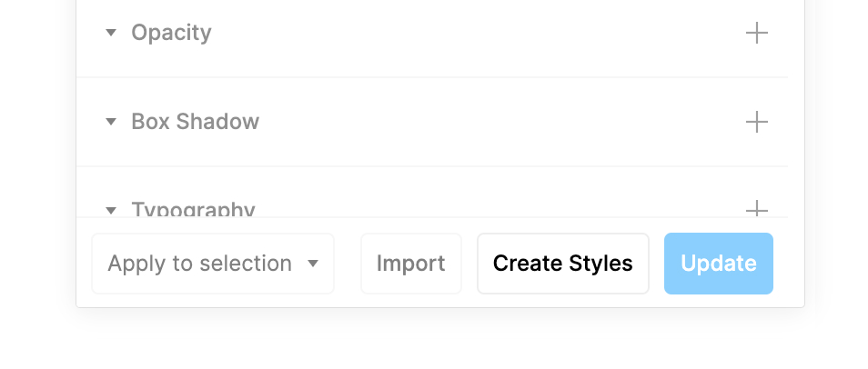Add a new Box Shadow token

click(757, 122)
